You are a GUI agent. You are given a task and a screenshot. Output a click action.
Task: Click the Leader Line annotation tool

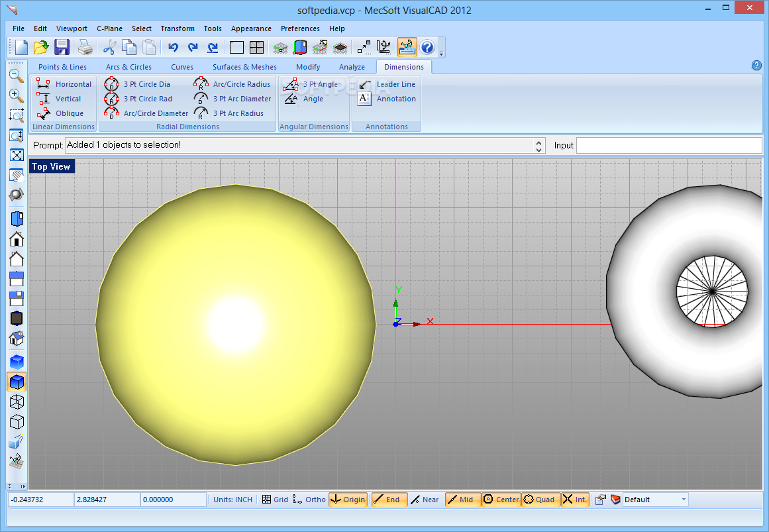coord(386,84)
